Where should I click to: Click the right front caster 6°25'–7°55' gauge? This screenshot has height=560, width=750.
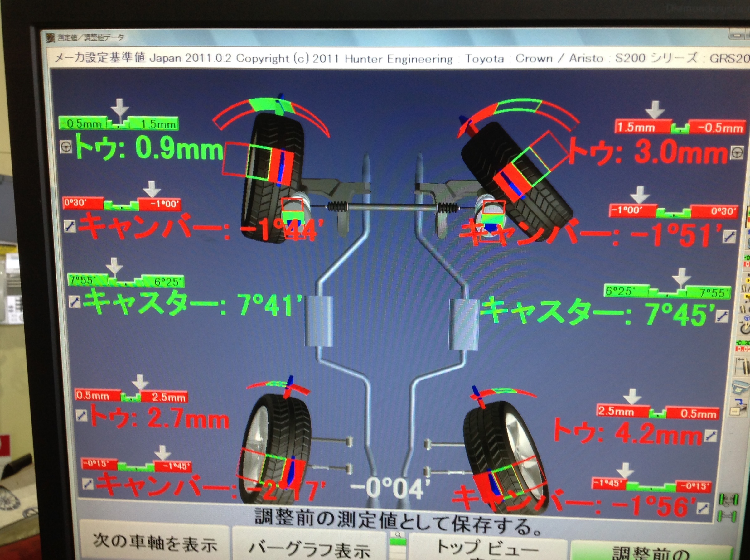coord(667,292)
